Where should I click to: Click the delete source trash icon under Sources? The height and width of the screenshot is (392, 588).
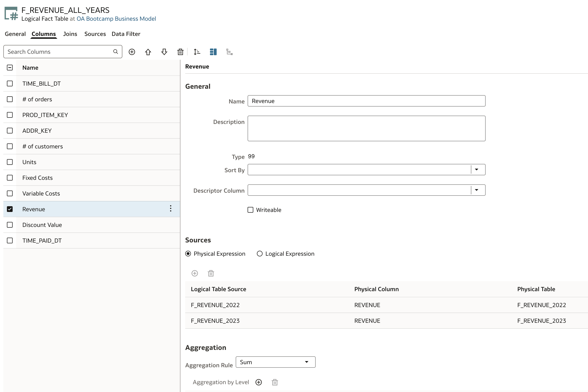coord(211,273)
